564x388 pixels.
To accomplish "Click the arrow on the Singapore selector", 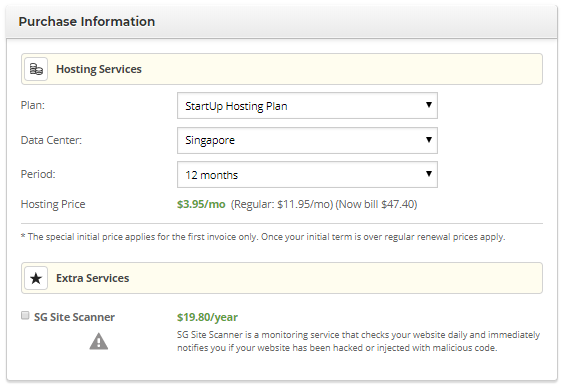I will [x=428, y=140].
